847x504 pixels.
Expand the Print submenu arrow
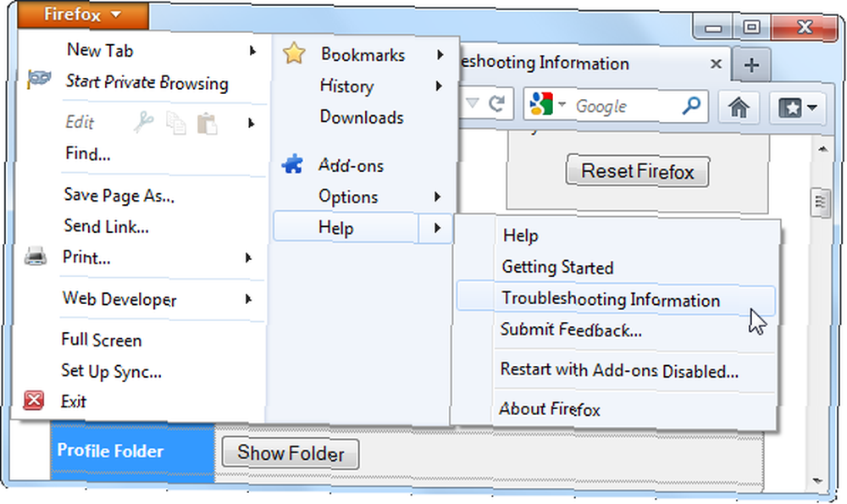coord(248,258)
